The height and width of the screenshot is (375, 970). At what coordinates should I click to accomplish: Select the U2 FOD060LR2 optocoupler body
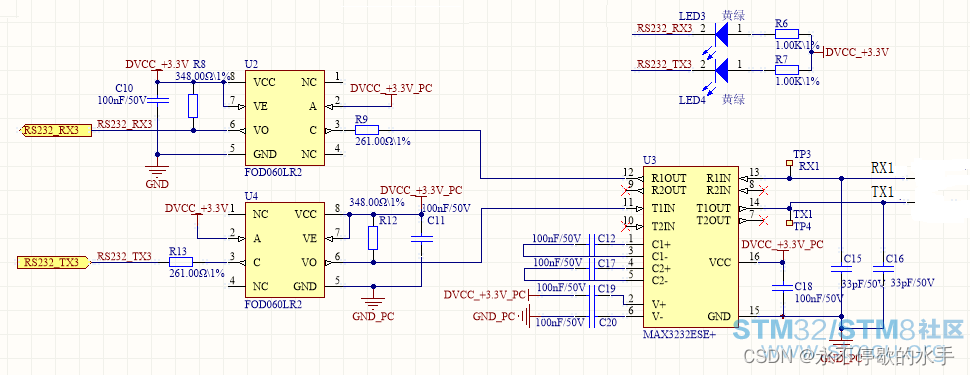285,118
